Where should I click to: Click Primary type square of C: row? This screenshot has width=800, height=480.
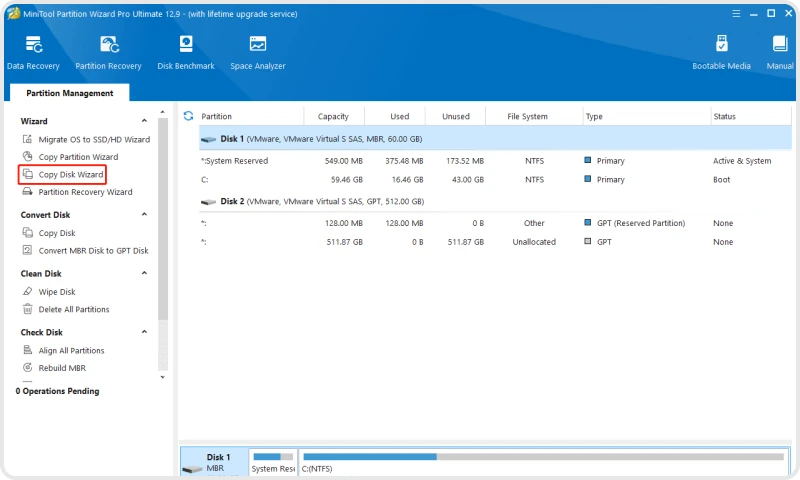588,179
